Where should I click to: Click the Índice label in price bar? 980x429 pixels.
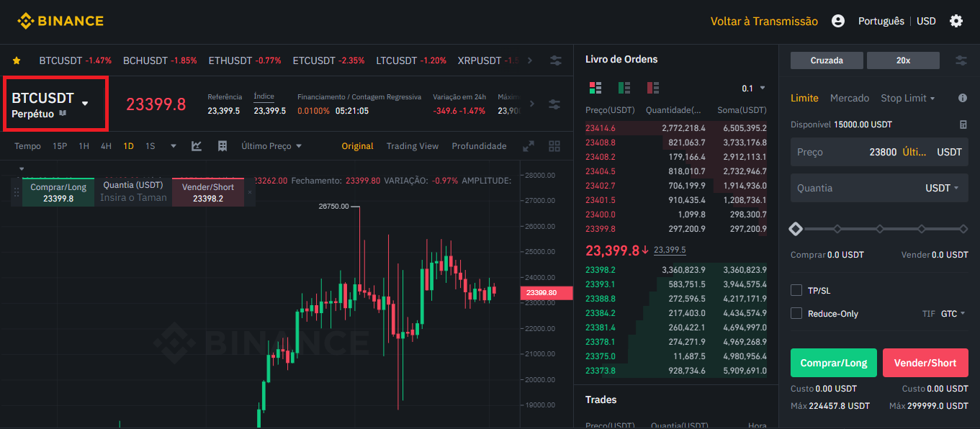click(264, 96)
